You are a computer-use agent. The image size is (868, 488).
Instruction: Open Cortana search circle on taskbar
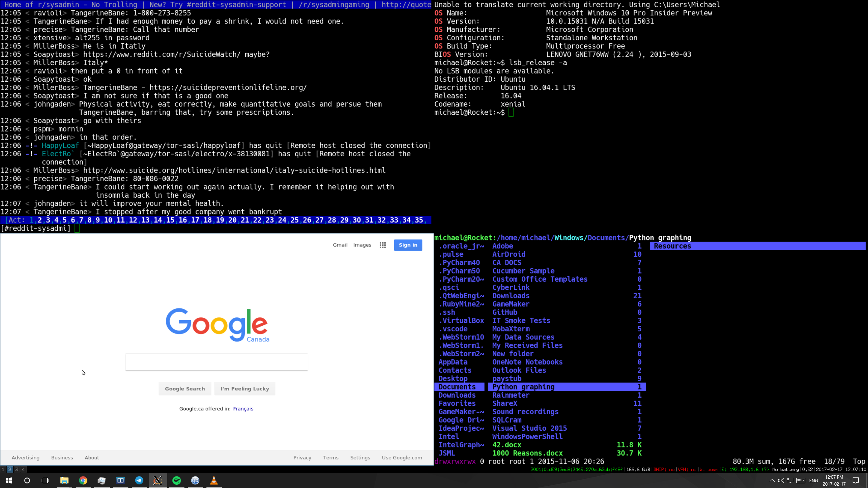coord(27,480)
